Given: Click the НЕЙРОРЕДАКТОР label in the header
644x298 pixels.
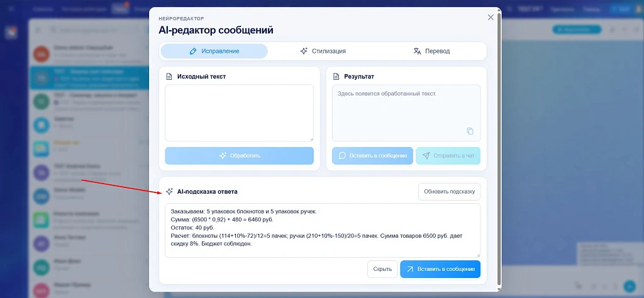Looking at the screenshot, I should [181, 18].
